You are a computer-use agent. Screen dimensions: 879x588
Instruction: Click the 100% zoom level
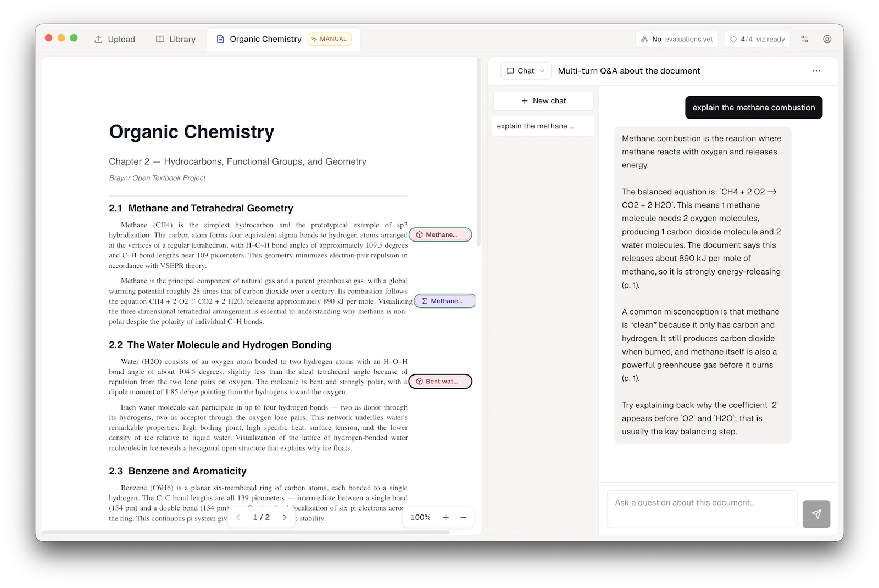(420, 518)
